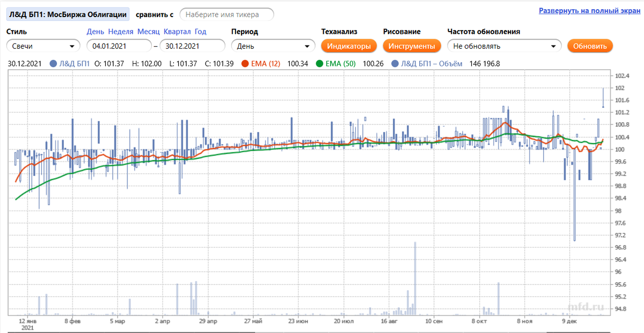
Task: Select the Год quick range link
Action: coord(200,32)
